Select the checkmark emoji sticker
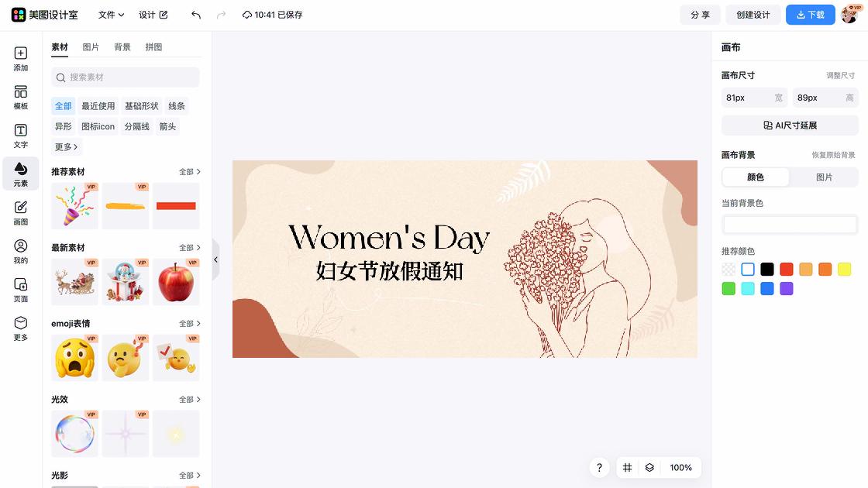 [176, 357]
